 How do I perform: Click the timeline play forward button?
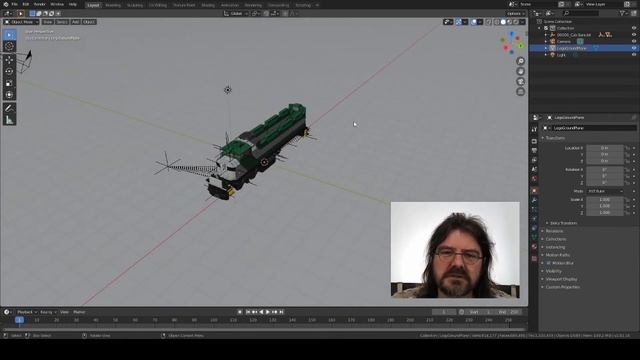pos(268,312)
